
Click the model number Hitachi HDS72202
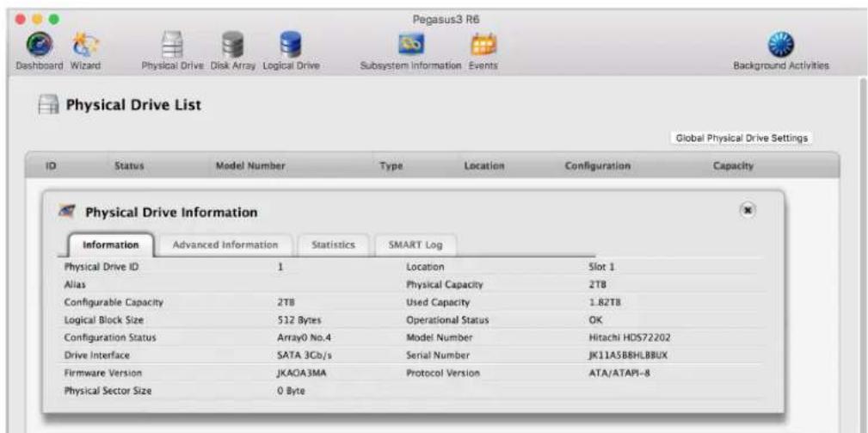[630, 337]
